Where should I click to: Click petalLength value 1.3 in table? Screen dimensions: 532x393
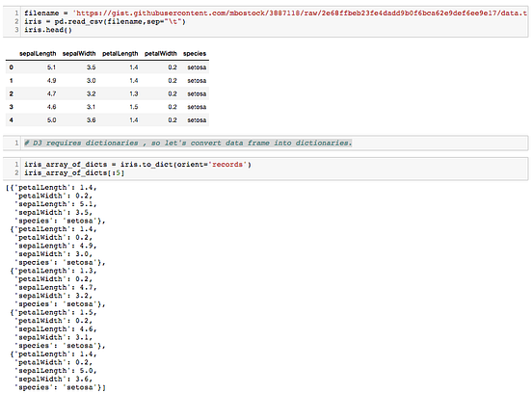(134, 93)
